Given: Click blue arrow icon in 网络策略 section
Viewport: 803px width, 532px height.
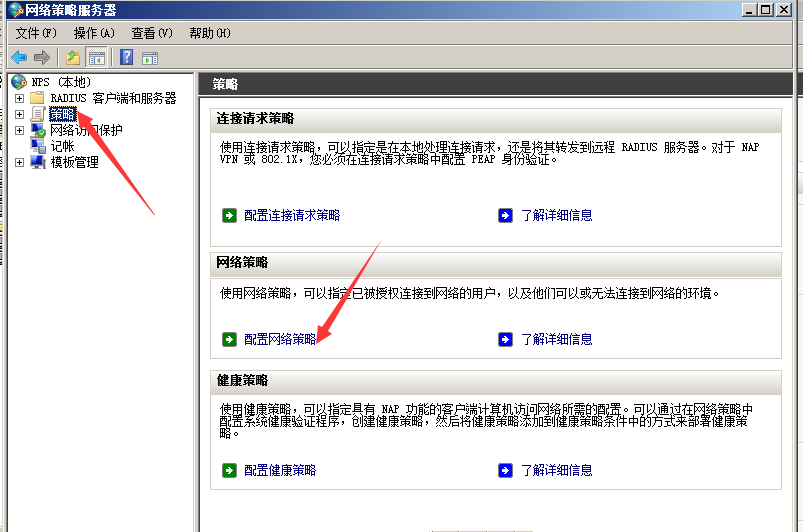Looking at the screenshot, I should click(505, 339).
